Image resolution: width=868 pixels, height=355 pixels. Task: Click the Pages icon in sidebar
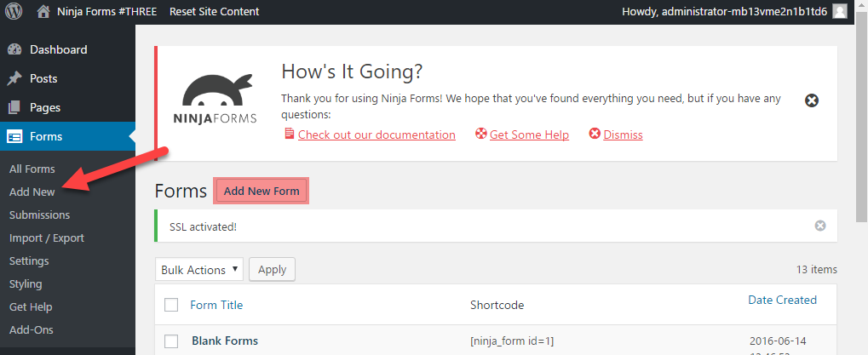[14, 107]
